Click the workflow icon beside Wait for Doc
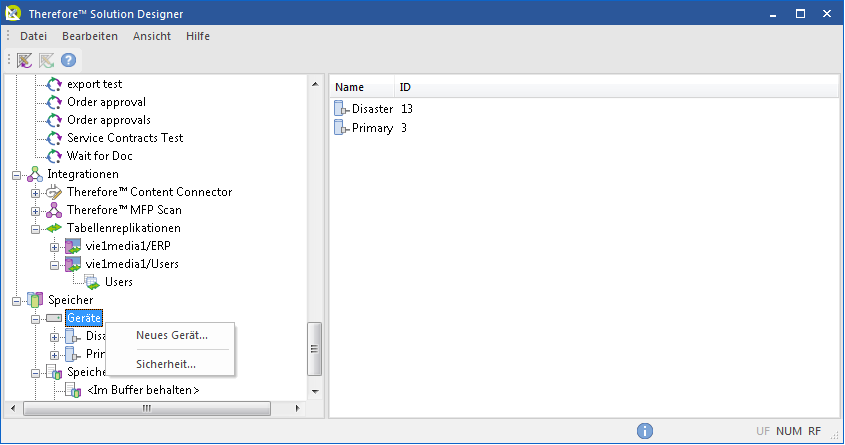Viewport: 845px width, 445px height. 54,156
